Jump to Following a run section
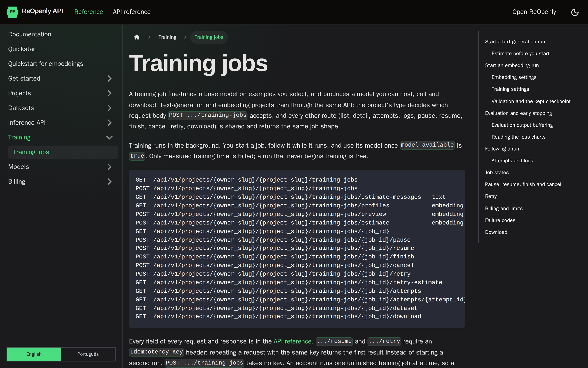 (x=502, y=149)
